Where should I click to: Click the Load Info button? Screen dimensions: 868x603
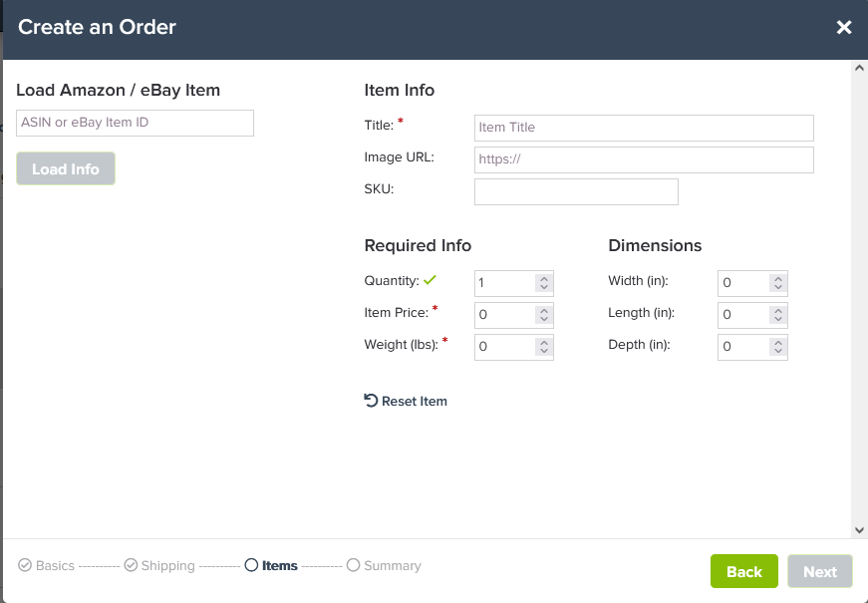pos(66,168)
